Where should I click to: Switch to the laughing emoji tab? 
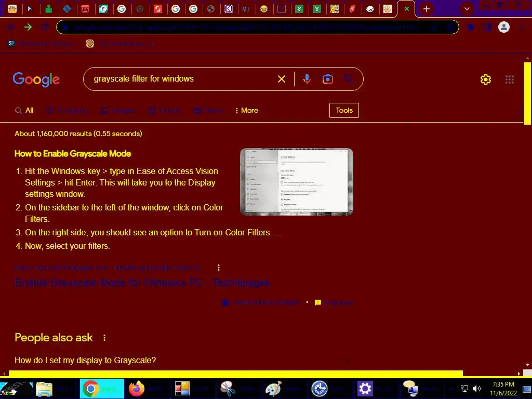coord(263,9)
